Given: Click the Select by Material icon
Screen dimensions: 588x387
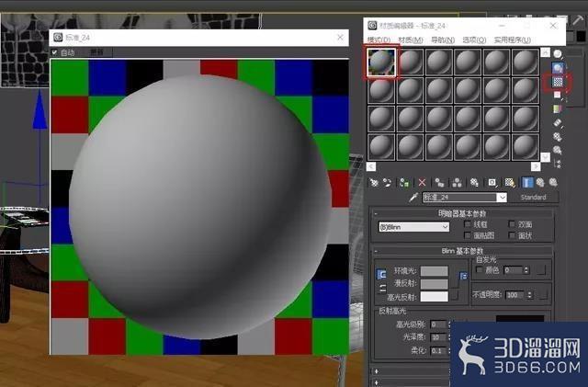Looking at the screenshot, I should pyautogui.click(x=558, y=150).
